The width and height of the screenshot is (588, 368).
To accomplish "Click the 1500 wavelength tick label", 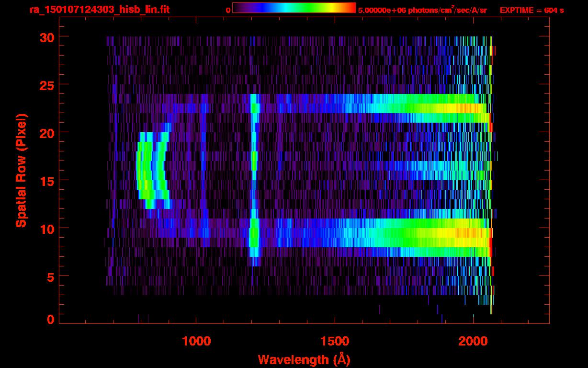I will pyautogui.click(x=335, y=341).
